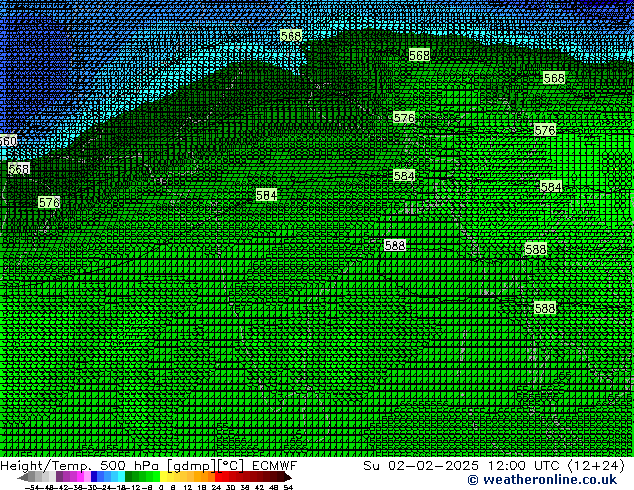This screenshot has width=634, height=490.
Task: Click the legend value '12'
Action: (188, 487)
